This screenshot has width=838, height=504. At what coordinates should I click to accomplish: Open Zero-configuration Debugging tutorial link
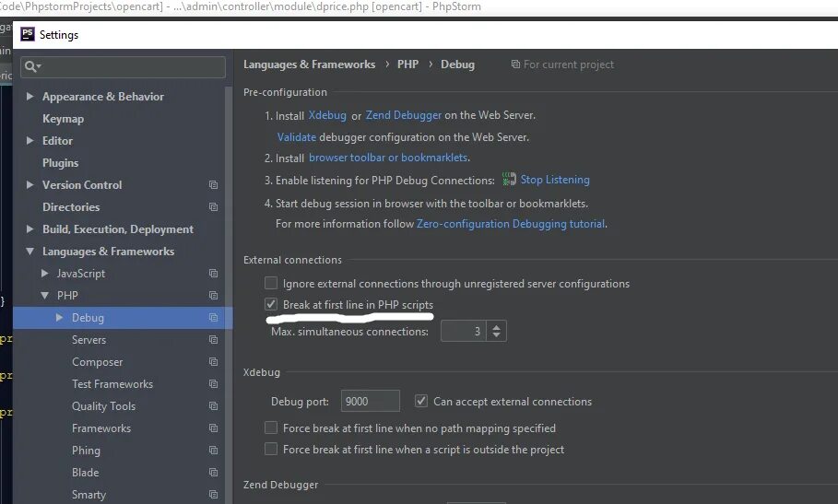coord(511,224)
